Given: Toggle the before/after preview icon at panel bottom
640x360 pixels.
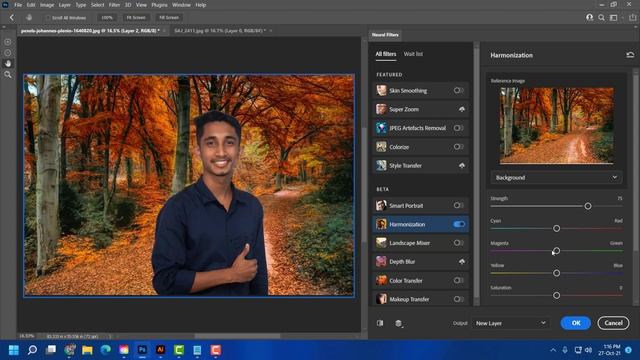Looking at the screenshot, I should (380, 323).
